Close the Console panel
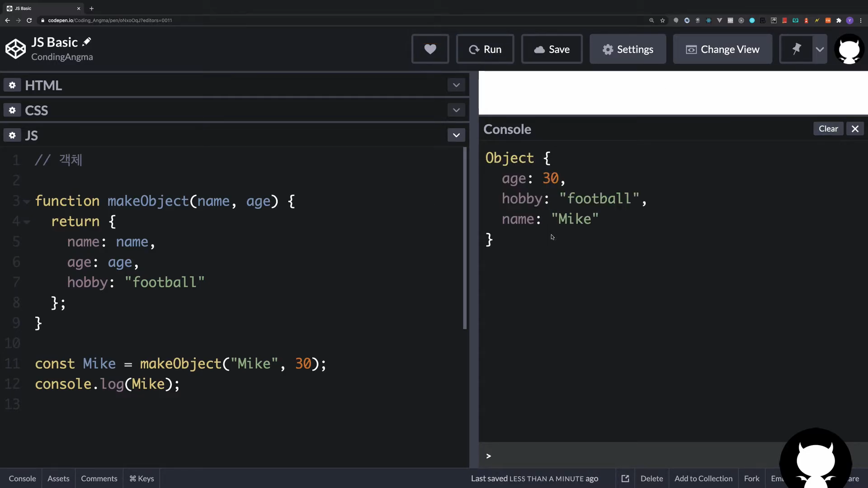 coord(855,129)
